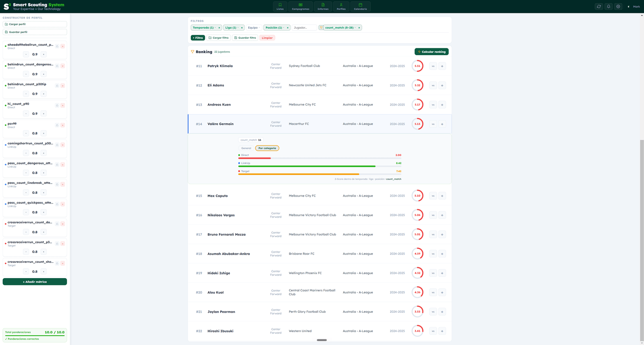The height and width of the screenshot is (345, 644).
Task: Open the Calendario section
Action: coord(360,6)
